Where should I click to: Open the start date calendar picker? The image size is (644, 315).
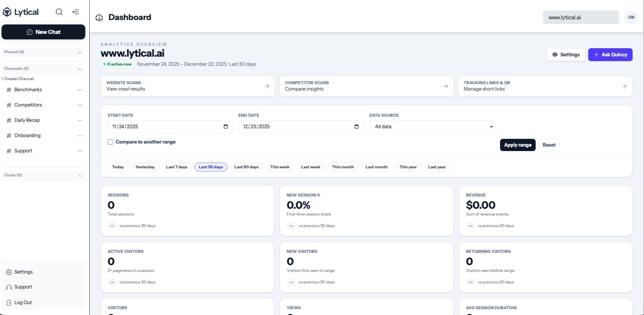226,126
